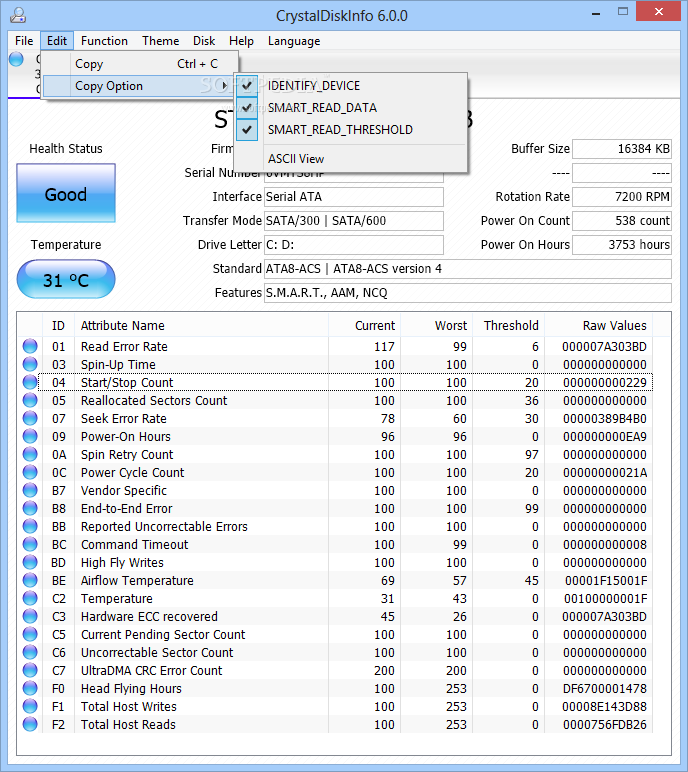The image size is (688, 772).
Task: Open the Help menu
Action: tap(241, 41)
